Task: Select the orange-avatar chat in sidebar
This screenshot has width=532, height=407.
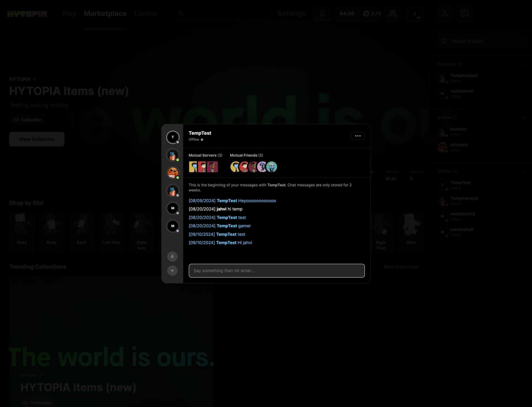Action: (x=173, y=173)
